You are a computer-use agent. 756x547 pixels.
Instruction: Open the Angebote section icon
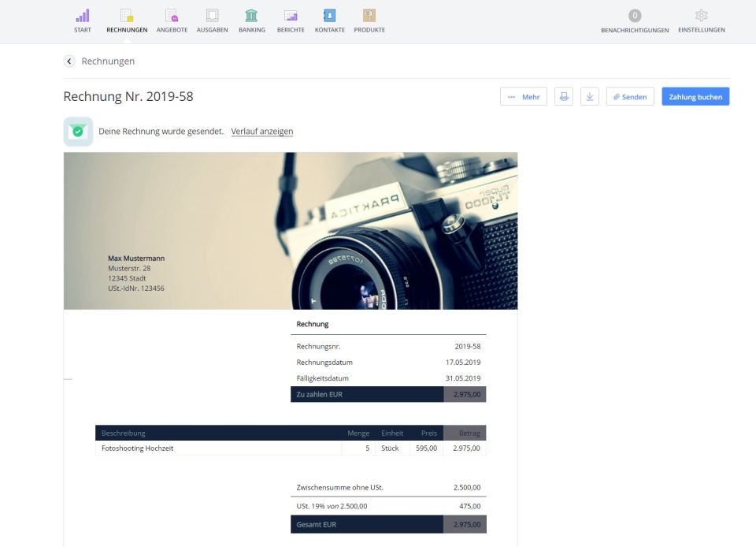point(172,16)
